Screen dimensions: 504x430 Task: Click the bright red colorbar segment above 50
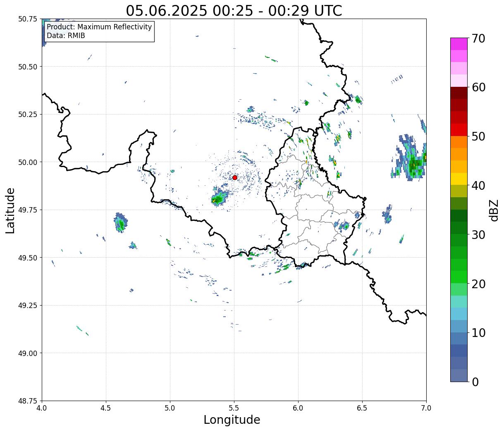(459, 130)
